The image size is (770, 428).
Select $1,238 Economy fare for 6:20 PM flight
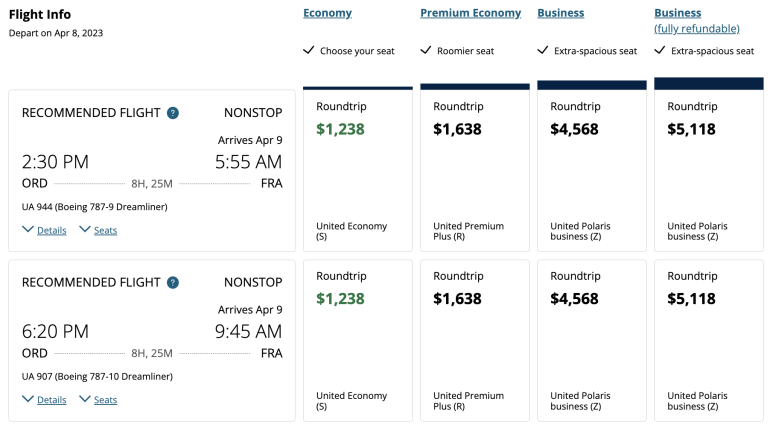point(357,340)
